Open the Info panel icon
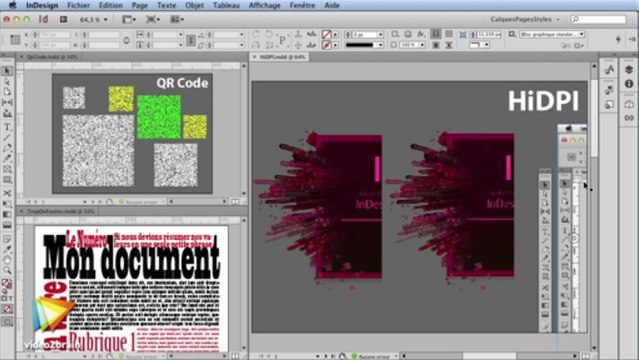The width and height of the screenshot is (639, 360). click(629, 84)
